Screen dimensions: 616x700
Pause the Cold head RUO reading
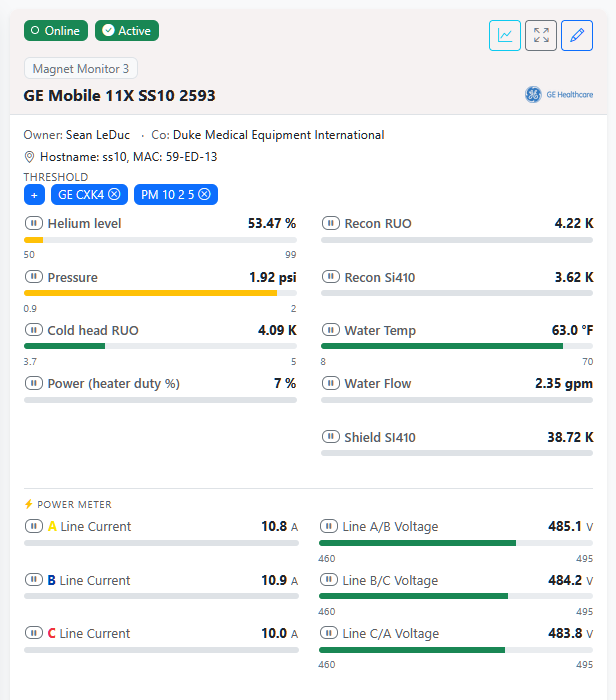coord(34,330)
